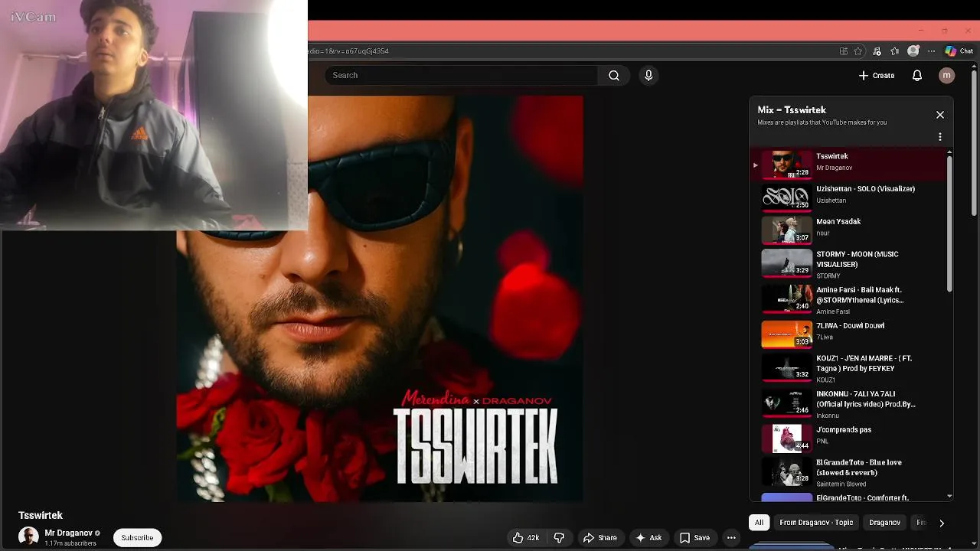Image resolution: width=980 pixels, height=551 pixels.
Task: Select the Draganov filter chip
Action: click(x=884, y=523)
